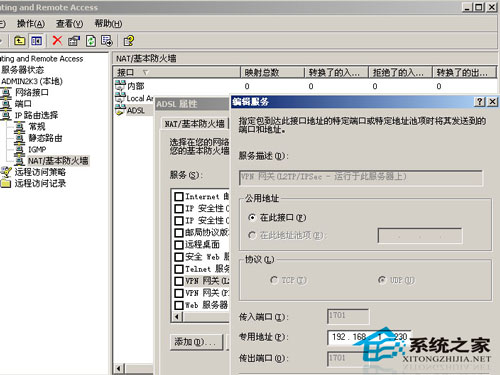This screenshot has width=500, height=375.
Task: Select 远程访问记录 folder node
Action: 40,183
